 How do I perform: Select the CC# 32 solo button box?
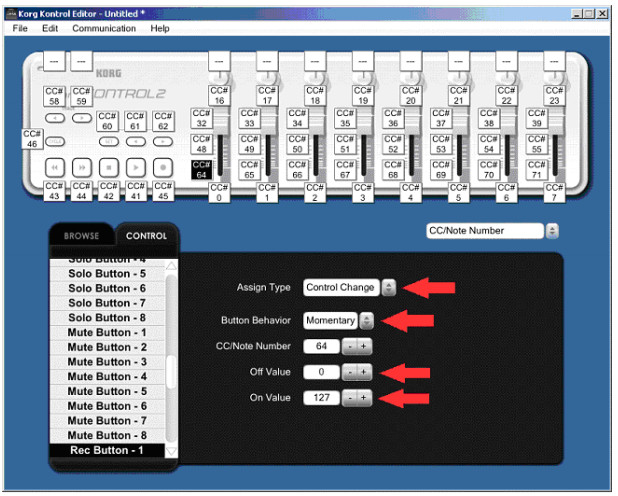tap(201, 118)
